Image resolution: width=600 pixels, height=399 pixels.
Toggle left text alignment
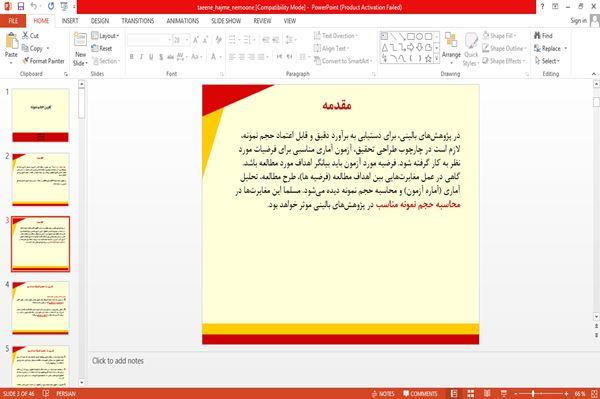[x=232, y=57]
